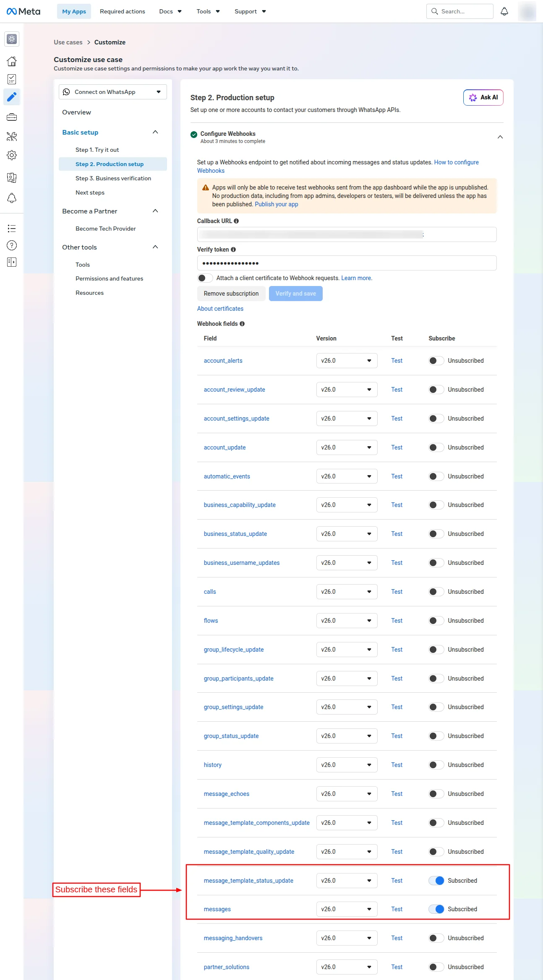Open the briefcase sidebar icon
Screen dimensions: 543x980
pyautogui.click(x=12, y=117)
